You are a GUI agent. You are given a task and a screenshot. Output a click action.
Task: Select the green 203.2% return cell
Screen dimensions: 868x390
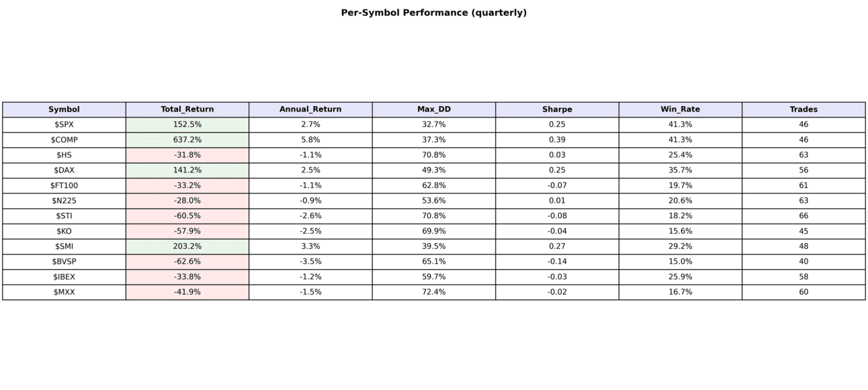[187, 246]
